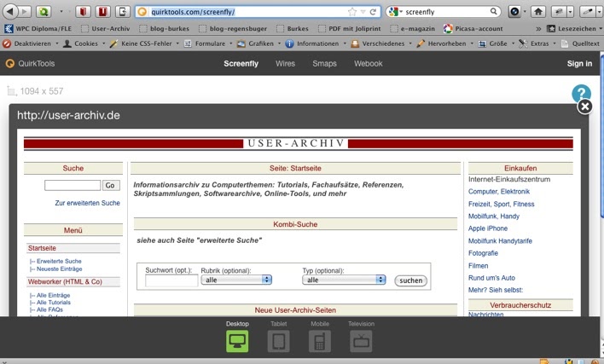Go back with the browser back arrow
604x364 pixels.
tap(10, 12)
